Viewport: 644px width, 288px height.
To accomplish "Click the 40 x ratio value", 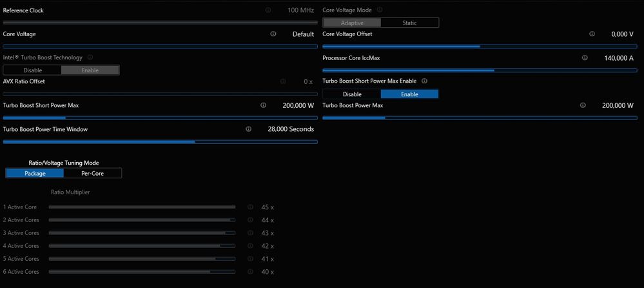I will pos(268,272).
